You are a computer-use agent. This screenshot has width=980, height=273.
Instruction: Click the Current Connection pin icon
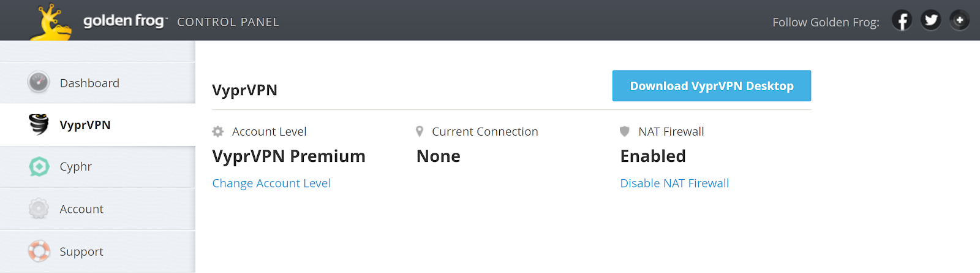(420, 131)
